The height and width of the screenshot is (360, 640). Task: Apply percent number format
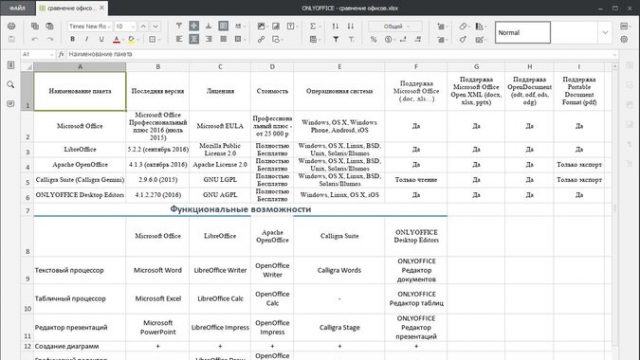[373, 39]
